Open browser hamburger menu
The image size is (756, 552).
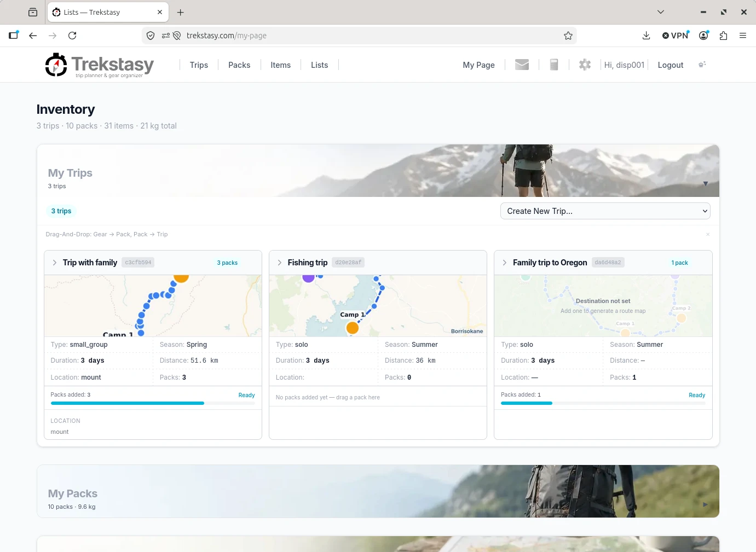pos(743,36)
